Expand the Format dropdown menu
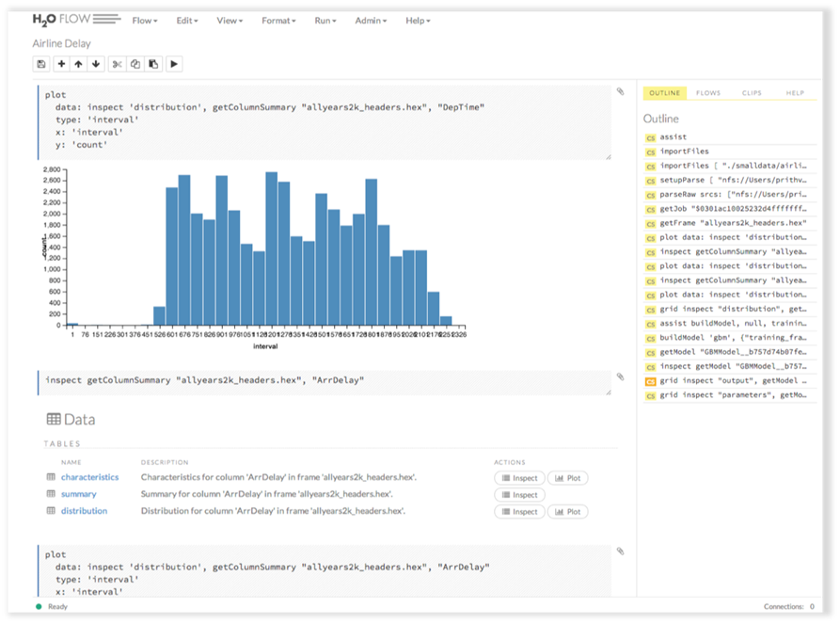This screenshot has width=840, height=624. (x=278, y=21)
